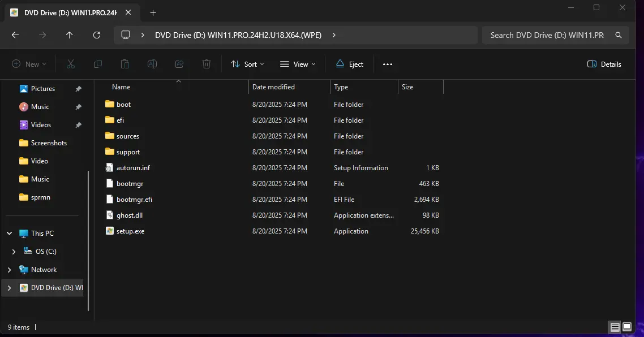Open Video folder in sidebar

tap(34, 161)
